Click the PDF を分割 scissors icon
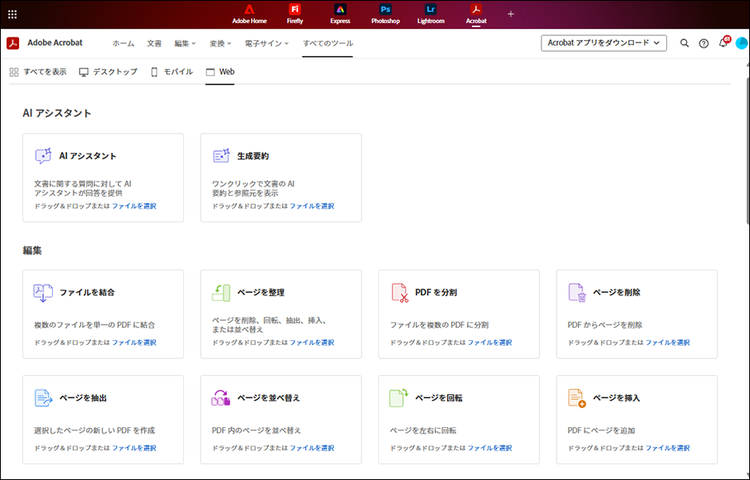 (x=400, y=293)
